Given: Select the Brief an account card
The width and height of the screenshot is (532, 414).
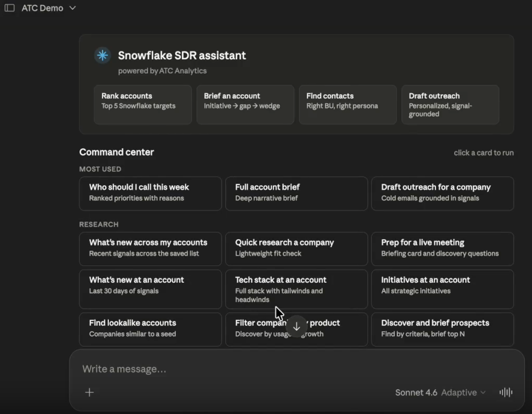Looking at the screenshot, I should [245, 104].
